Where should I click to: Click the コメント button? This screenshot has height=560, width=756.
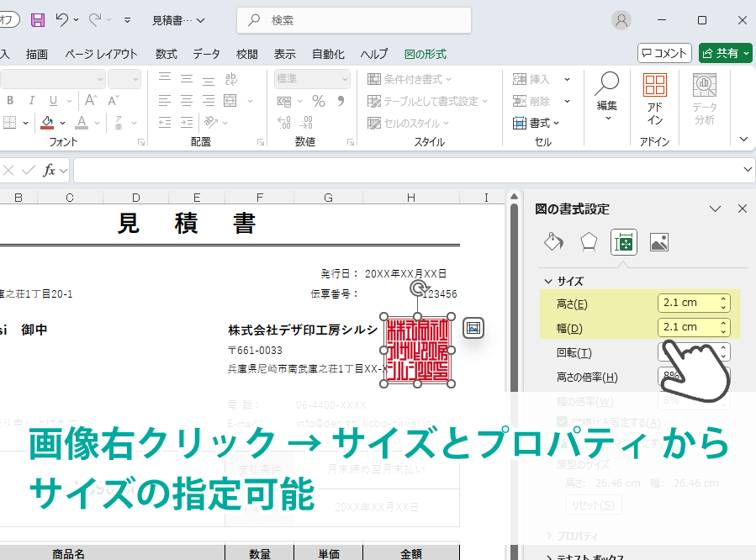point(664,53)
